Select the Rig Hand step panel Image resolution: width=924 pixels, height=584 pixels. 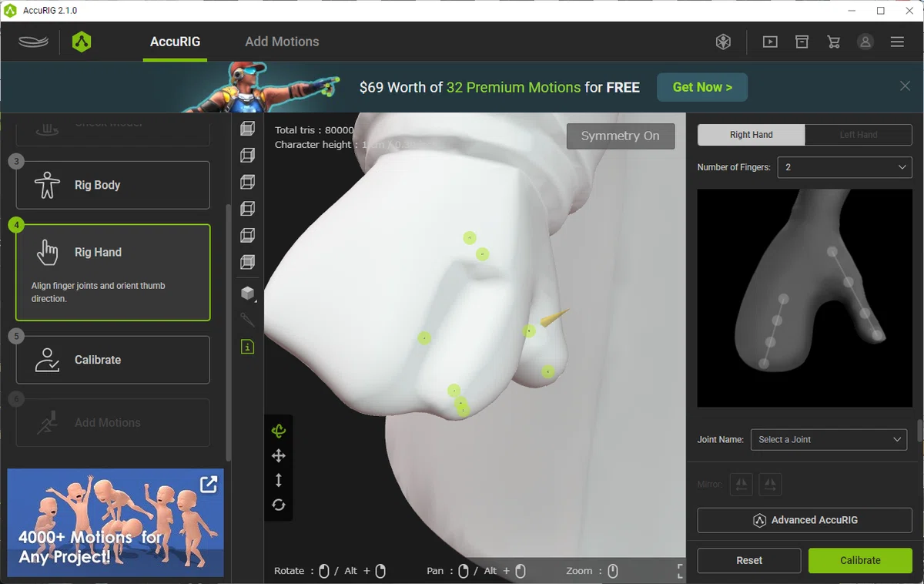click(112, 272)
